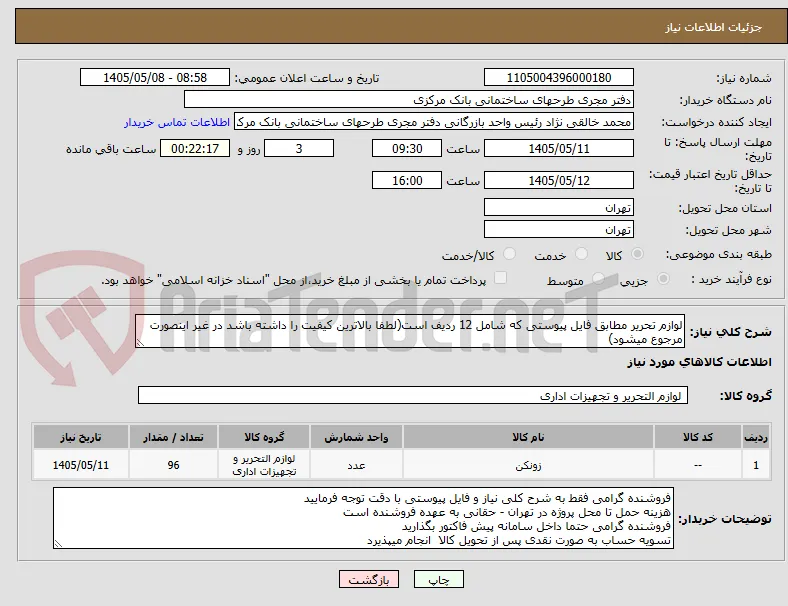Viewport: 788px width, 606px height.
Task: Select the جزیی purchase type radio
Action: tap(663, 279)
